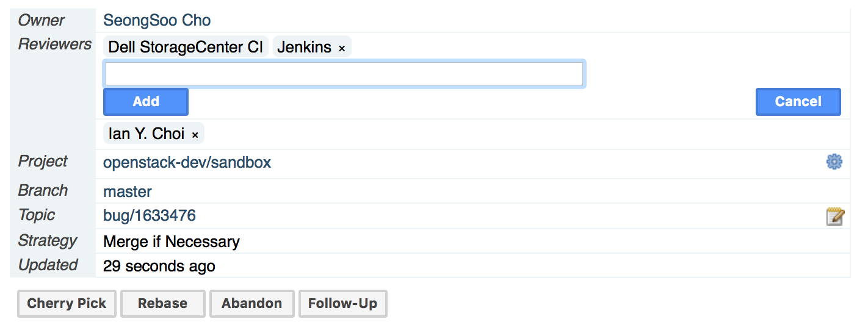Focus the reviewer name input field
The height and width of the screenshot is (333, 868).
click(x=344, y=74)
